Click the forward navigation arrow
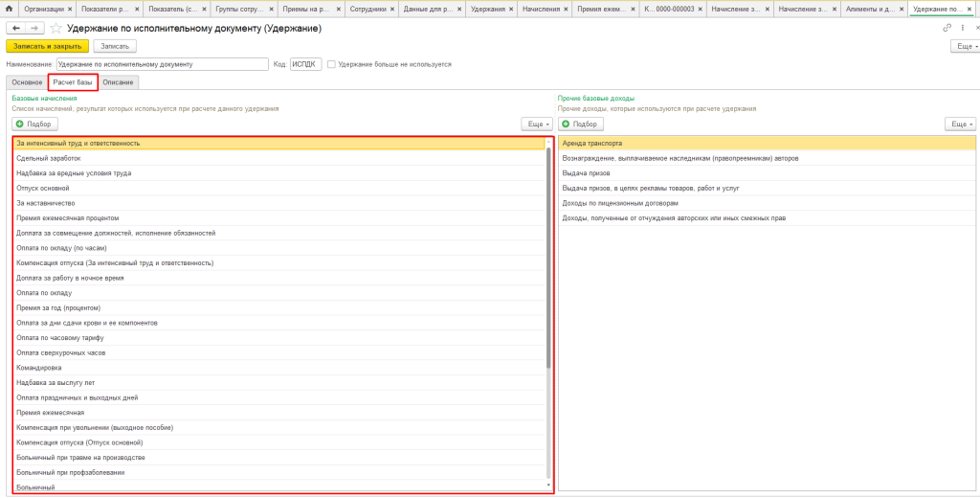The height and width of the screenshot is (498, 980). pyautogui.click(x=33, y=29)
